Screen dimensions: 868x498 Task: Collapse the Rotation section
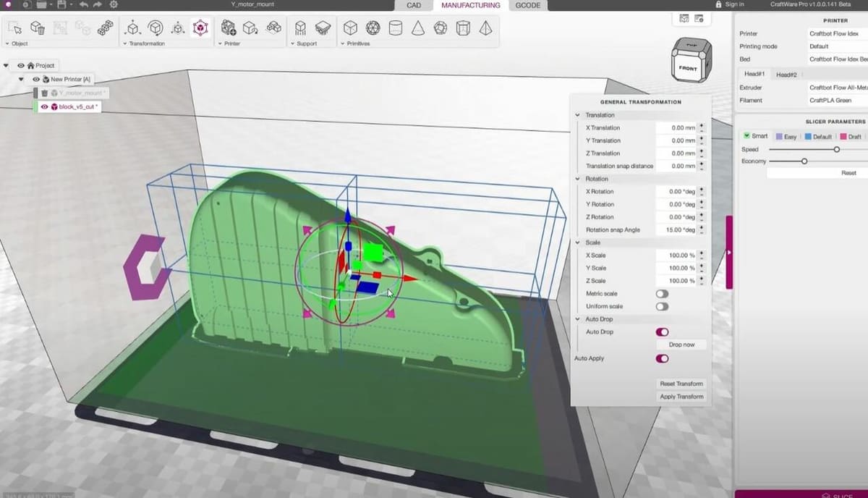pyautogui.click(x=577, y=179)
